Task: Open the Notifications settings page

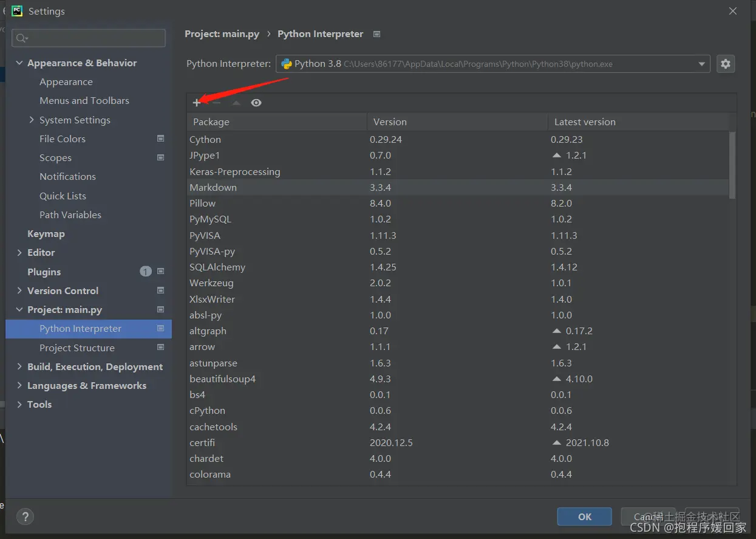Action: coord(67,176)
